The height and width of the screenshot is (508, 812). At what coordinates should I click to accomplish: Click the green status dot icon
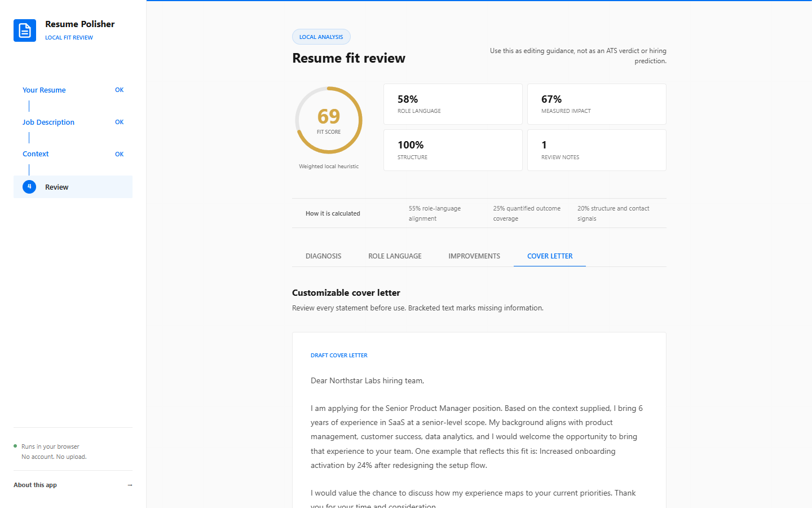tap(15, 446)
